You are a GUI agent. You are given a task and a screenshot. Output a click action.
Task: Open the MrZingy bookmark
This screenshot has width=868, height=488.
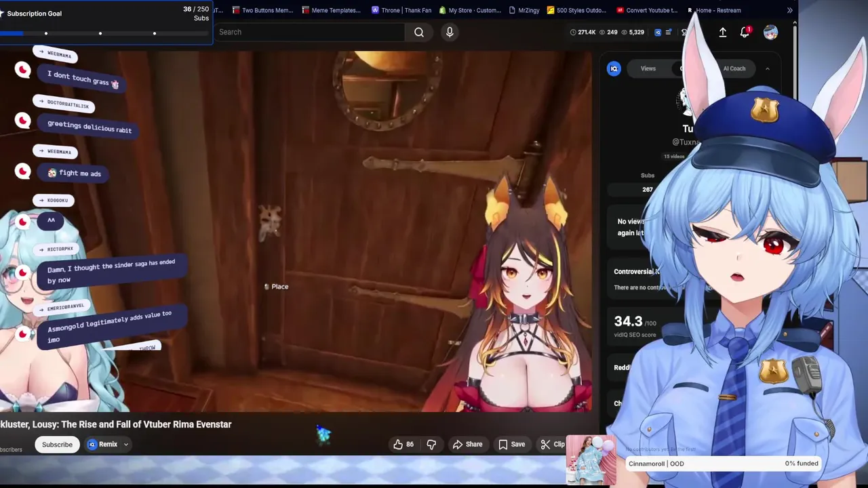pos(524,10)
